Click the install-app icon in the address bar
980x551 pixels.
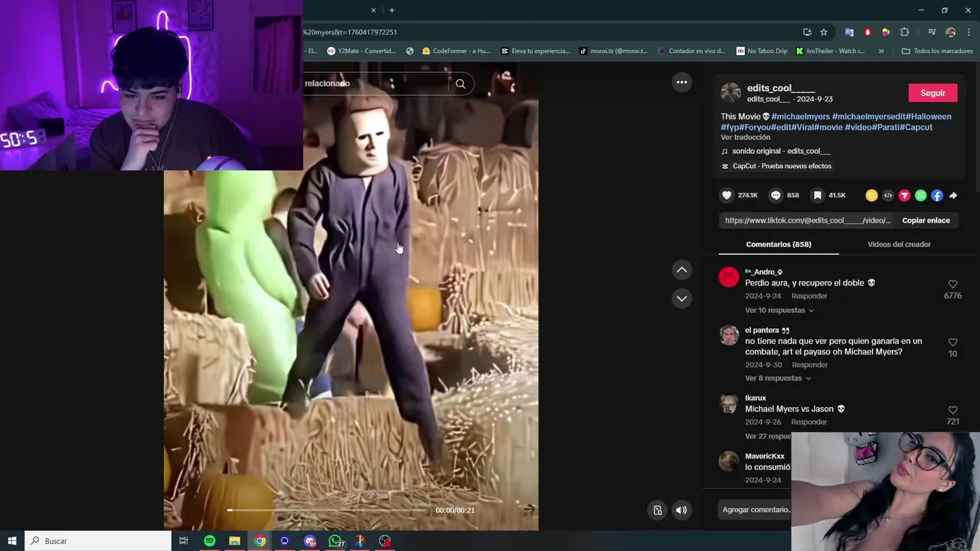807,32
